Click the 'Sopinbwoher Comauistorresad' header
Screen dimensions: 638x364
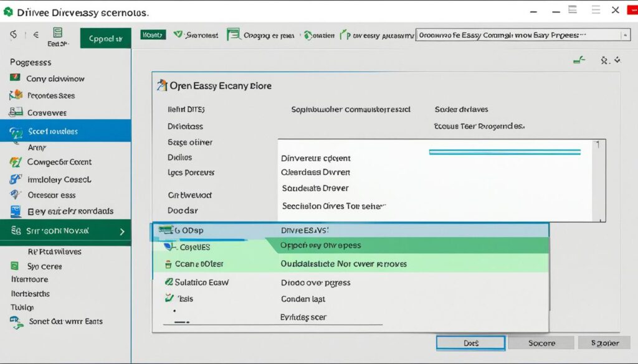(x=351, y=110)
